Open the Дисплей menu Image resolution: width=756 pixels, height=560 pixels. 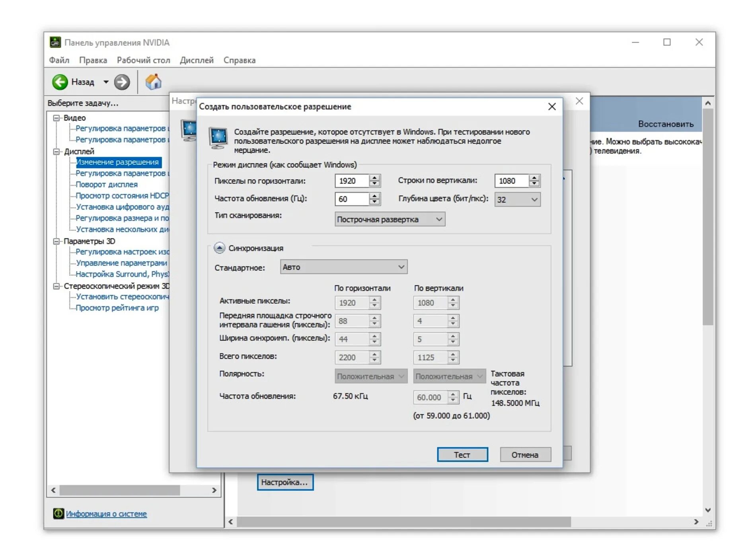(x=197, y=60)
